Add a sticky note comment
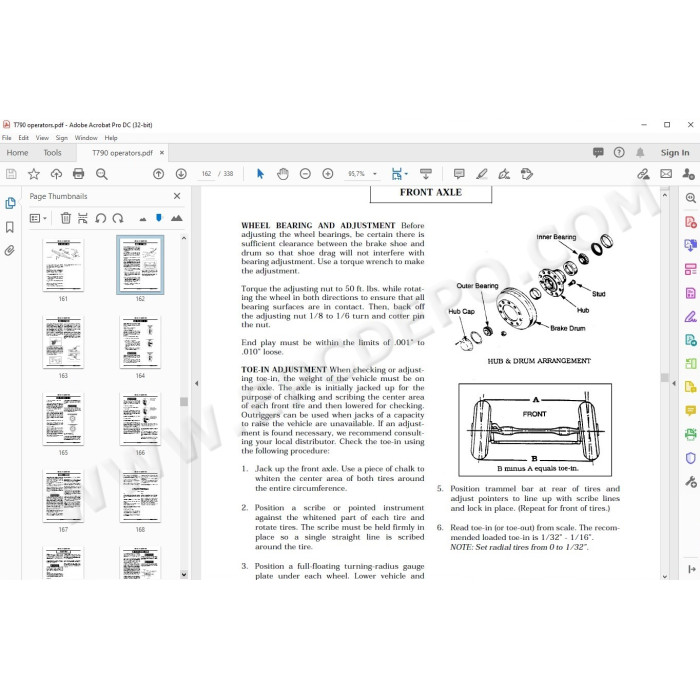 (x=459, y=174)
